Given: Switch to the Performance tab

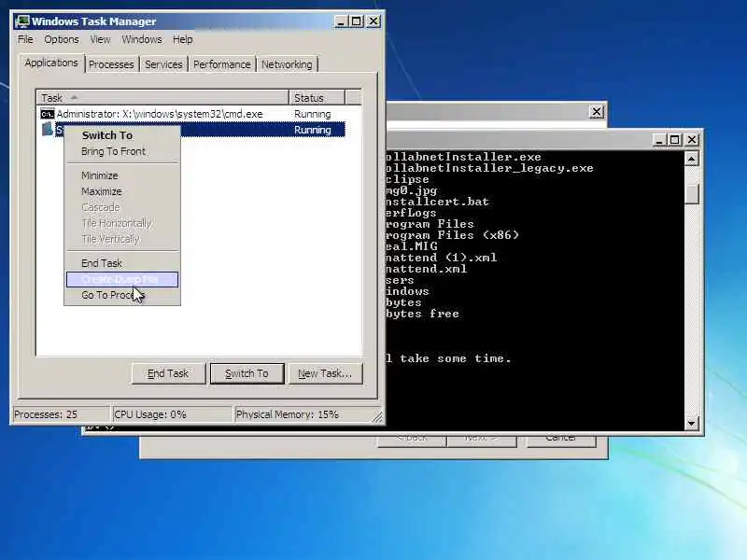Looking at the screenshot, I should click(221, 64).
